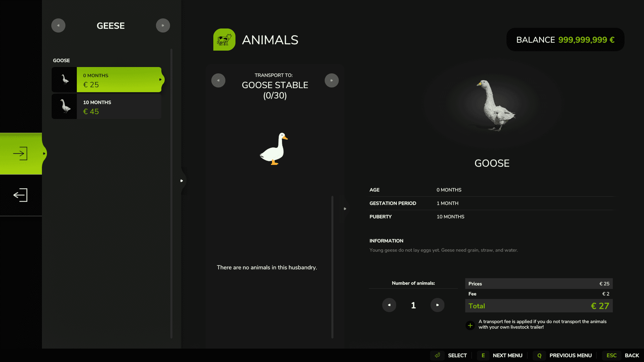Image resolution: width=644 pixels, height=362 pixels.
Task: Decrease the number of animals
Action: [389, 305]
